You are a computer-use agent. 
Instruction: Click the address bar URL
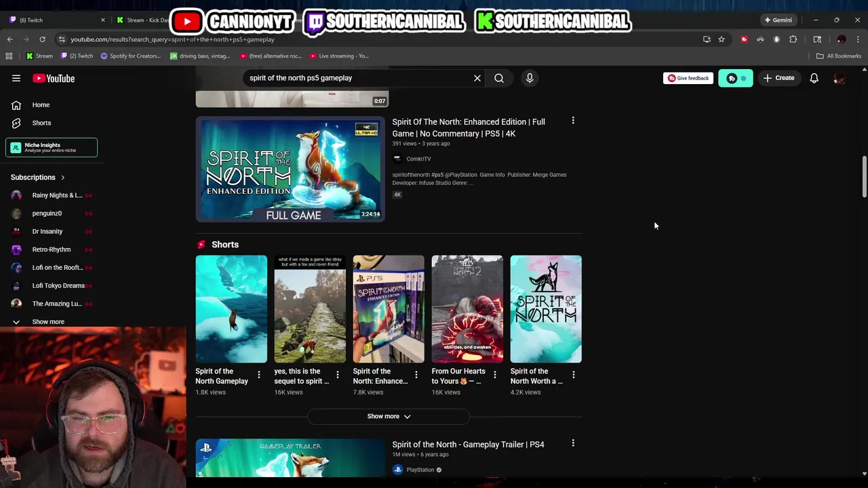172,39
